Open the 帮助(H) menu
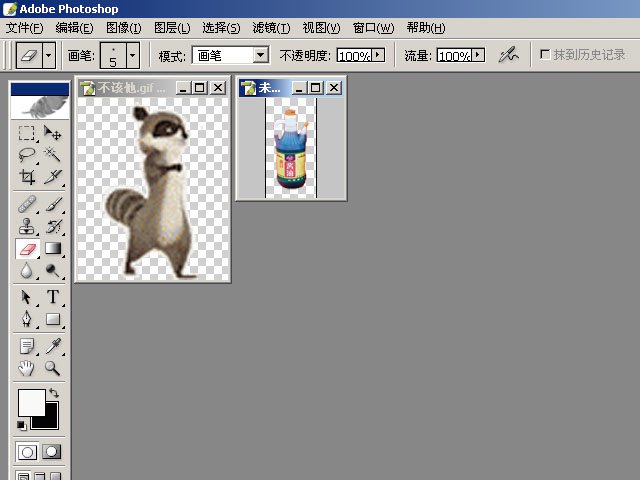 click(x=426, y=28)
